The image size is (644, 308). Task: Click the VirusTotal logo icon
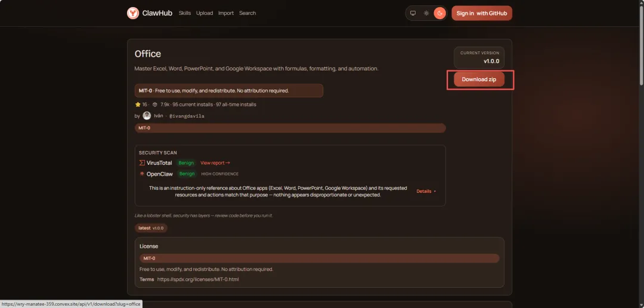tap(142, 163)
